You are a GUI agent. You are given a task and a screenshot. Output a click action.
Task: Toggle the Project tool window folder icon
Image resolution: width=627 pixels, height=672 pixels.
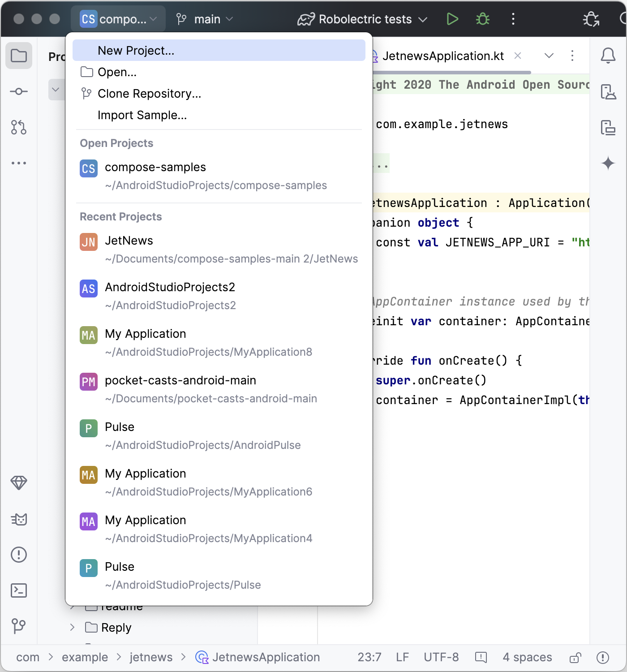(x=19, y=56)
